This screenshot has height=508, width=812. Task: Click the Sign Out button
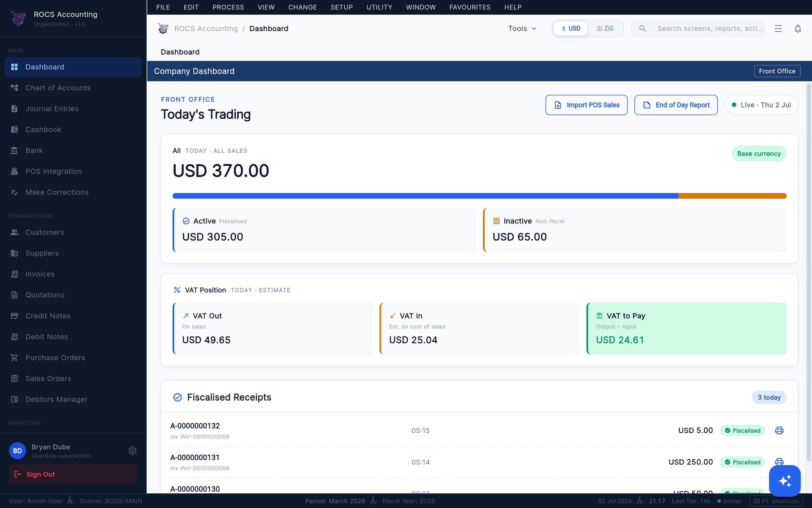click(73, 474)
